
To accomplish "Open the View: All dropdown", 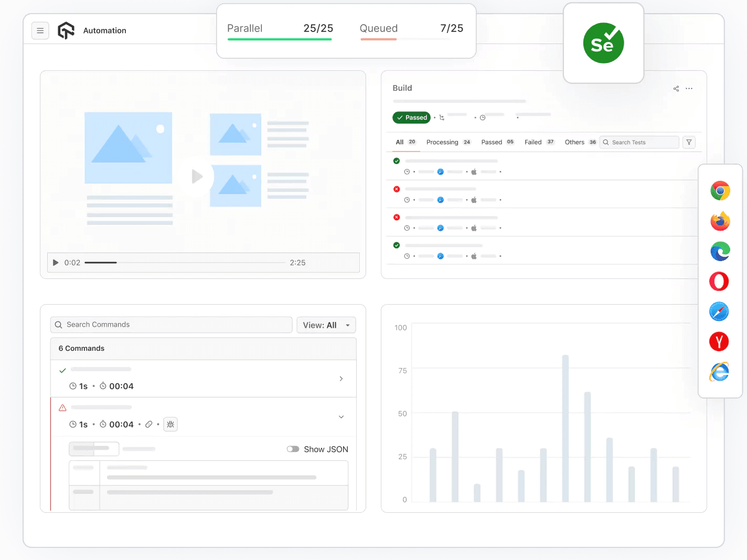I will point(326,325).
